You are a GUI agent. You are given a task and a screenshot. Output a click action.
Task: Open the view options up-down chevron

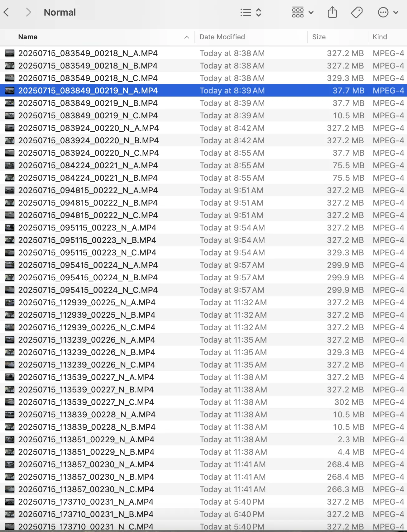click(259, 12)
